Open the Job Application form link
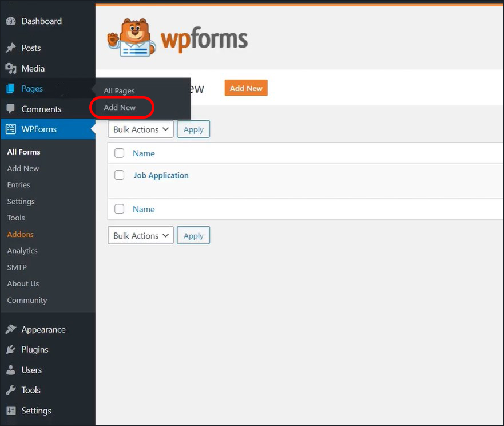 [161, 175]
